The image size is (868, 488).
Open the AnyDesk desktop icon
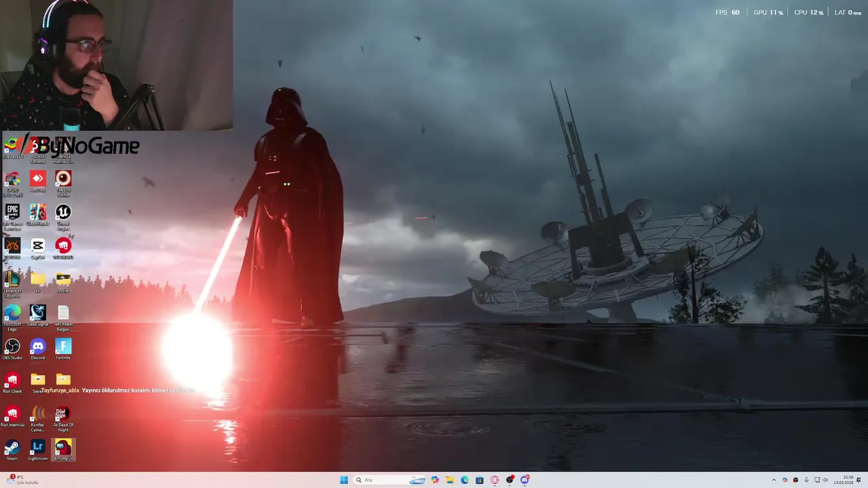(38, 182)
